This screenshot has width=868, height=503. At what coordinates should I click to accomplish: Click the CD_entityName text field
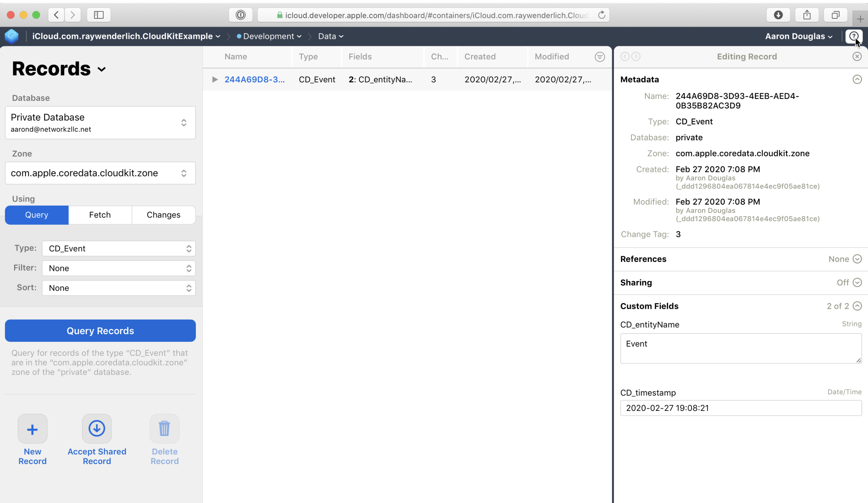pyautogui.click(x=741, y=349)
